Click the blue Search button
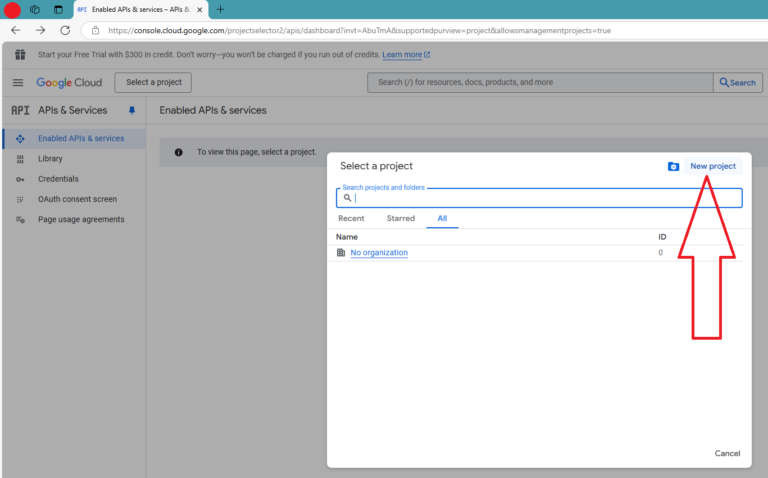Viewport: 768px width, 478px height. point(738,83)
